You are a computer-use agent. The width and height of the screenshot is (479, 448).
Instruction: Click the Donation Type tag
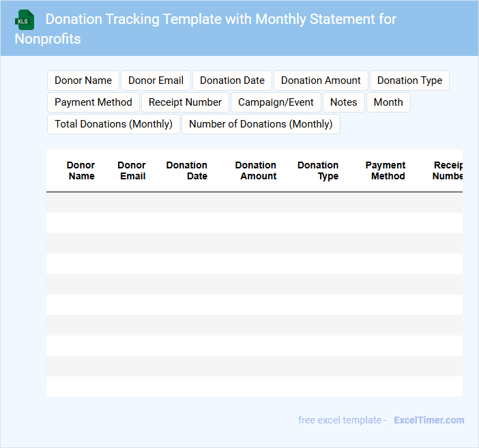pos(409,80)
